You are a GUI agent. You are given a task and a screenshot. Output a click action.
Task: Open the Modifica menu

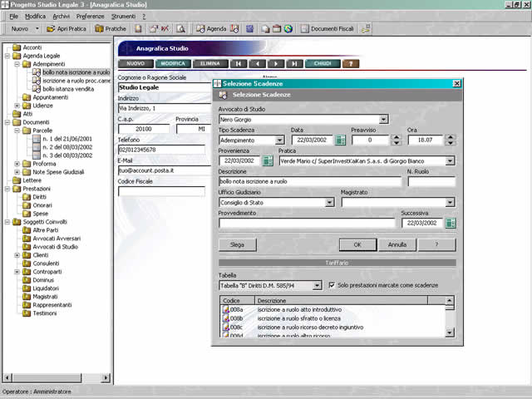(35, 17)
